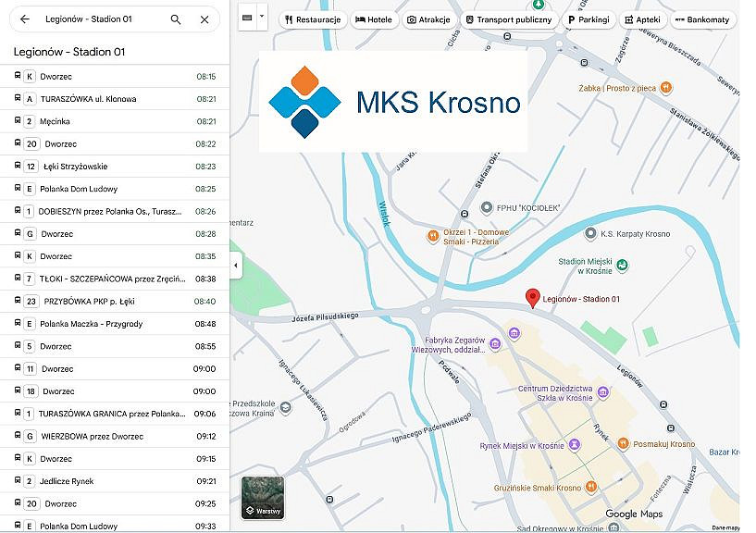Image resolution: width=756 pixels, height=533 pixels.
Task: Click Centrum Dziedzictwa Szkła marker
Action: [602, 392]
